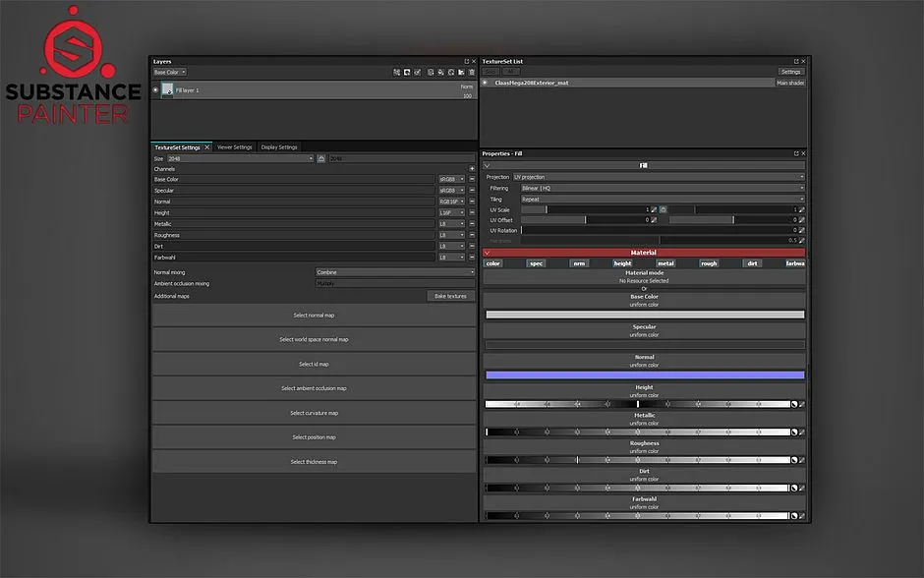Open the blend mode dropdown in Layers panel

point(169,71)
